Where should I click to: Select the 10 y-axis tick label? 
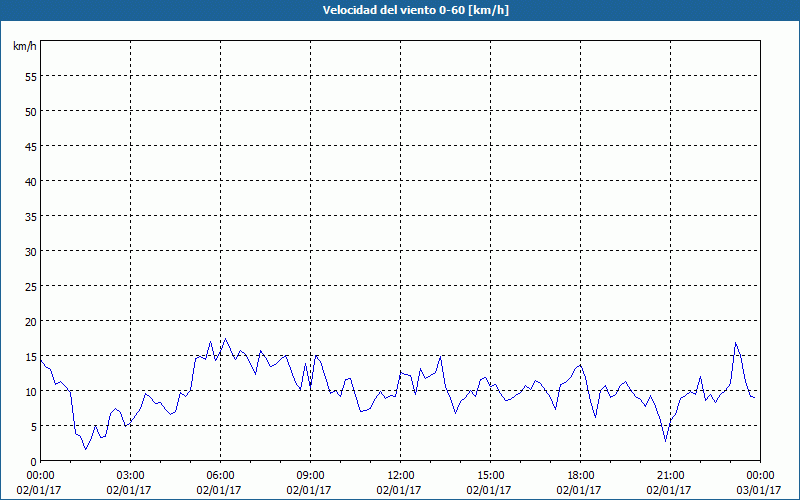(31, 391)
